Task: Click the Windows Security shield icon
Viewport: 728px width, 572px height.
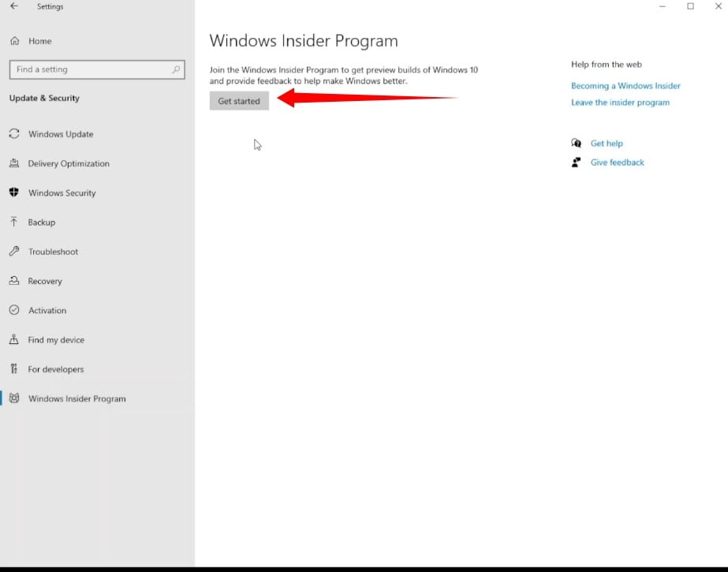Action: [x=14, y=193]
